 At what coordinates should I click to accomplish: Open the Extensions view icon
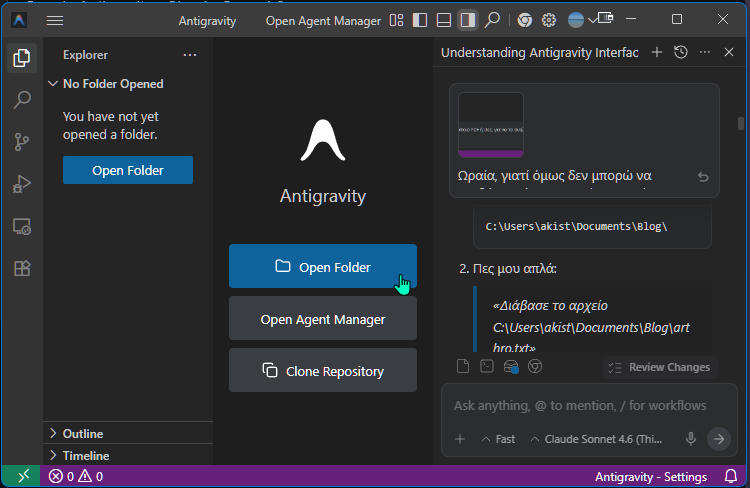point(21,268)
